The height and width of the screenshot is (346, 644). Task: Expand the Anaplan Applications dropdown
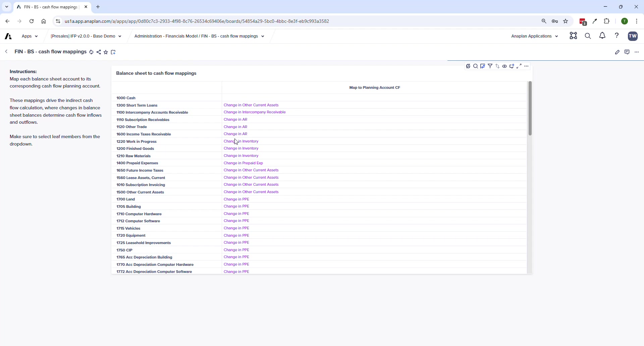tap(535, 36)
